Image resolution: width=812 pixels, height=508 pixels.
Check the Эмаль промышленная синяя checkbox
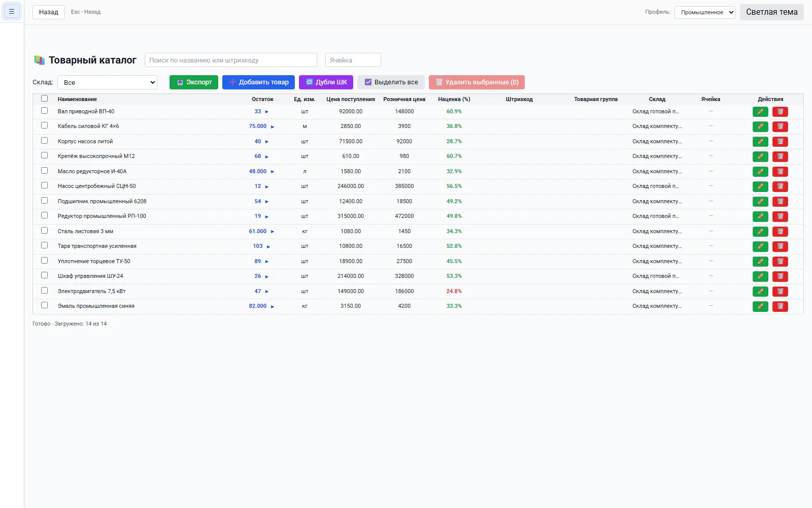coord(44,305)
